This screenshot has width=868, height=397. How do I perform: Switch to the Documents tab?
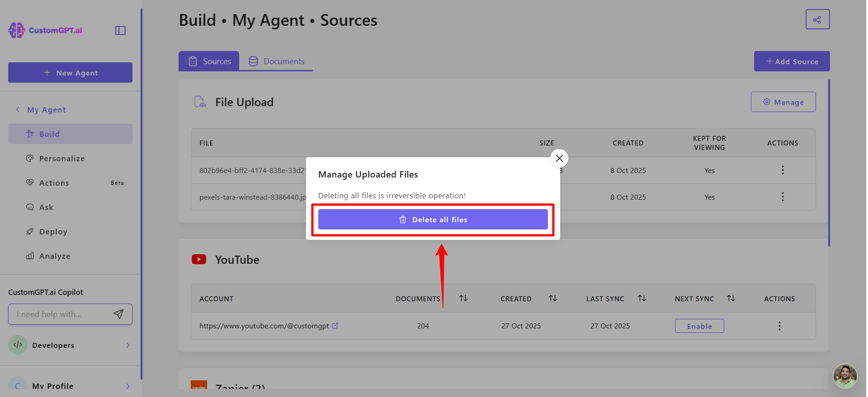[x=276, y=61]
